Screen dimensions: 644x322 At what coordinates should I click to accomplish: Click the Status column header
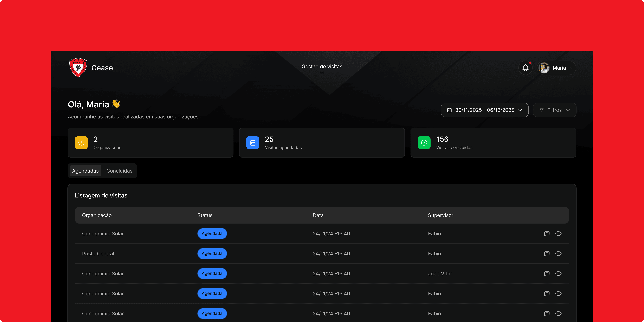(205, 215)
